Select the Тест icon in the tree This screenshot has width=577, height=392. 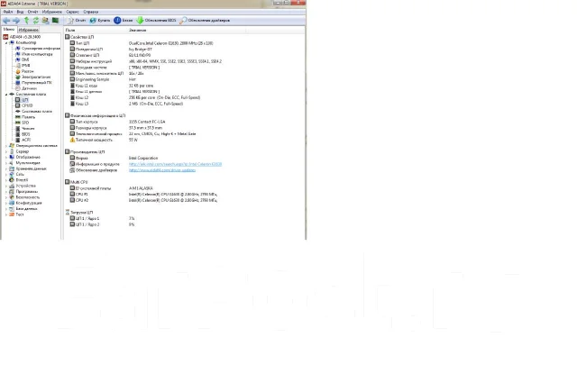click(12, 214)
